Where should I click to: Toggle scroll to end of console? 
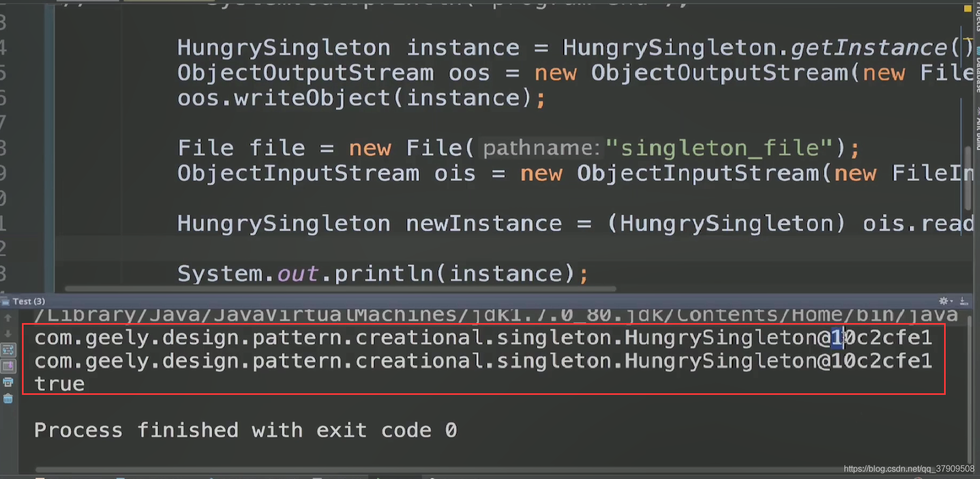point(9,366)
